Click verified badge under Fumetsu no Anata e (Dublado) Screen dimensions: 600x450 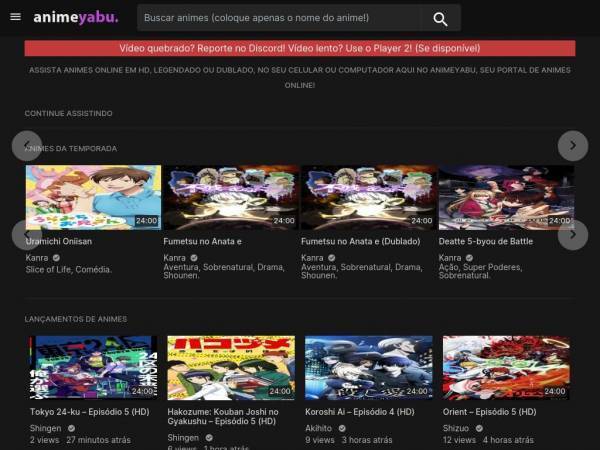332,258
